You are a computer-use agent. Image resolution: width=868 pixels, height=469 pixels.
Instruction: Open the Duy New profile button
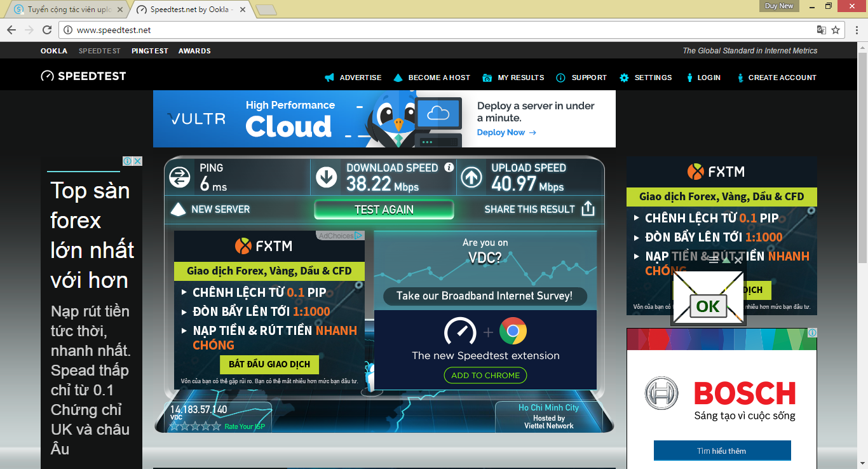point(779,6)
